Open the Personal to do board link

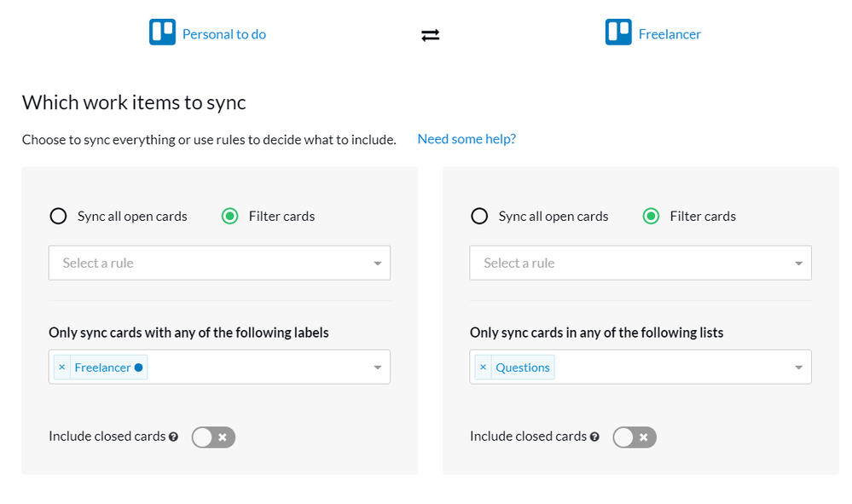pos(224,34)
